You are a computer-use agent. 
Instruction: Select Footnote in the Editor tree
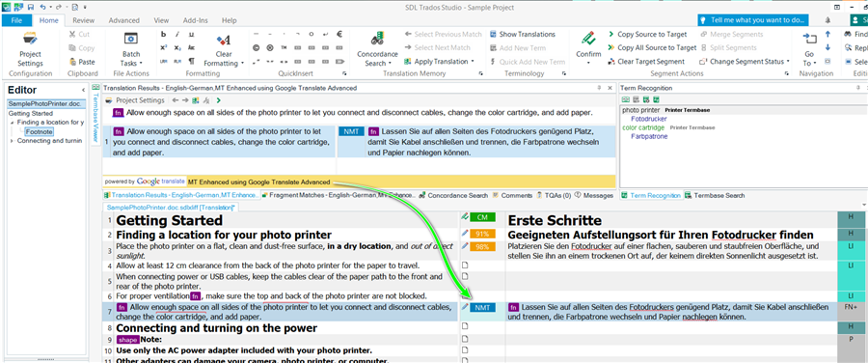[x=39, y=131]
